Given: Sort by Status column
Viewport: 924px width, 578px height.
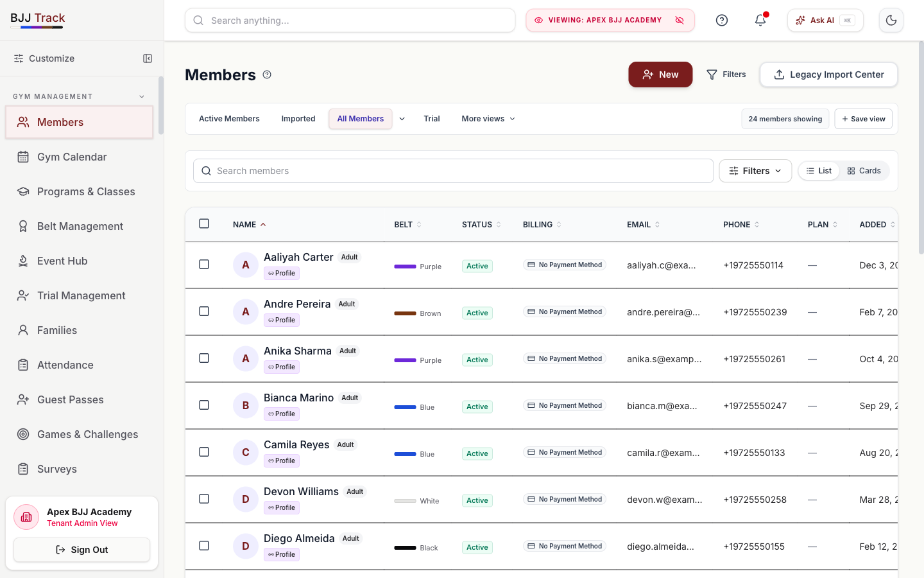Looking at the screenshot, I should click(x=481, y=225).
